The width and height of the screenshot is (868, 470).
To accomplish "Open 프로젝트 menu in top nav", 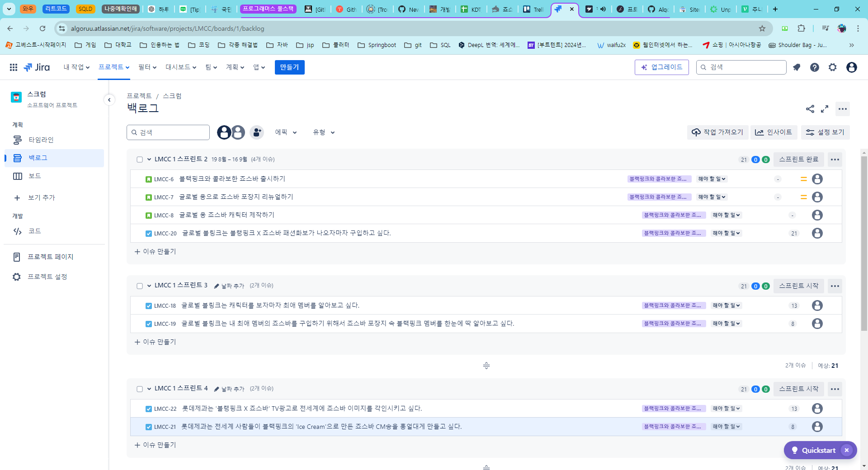I will [114, 67].
